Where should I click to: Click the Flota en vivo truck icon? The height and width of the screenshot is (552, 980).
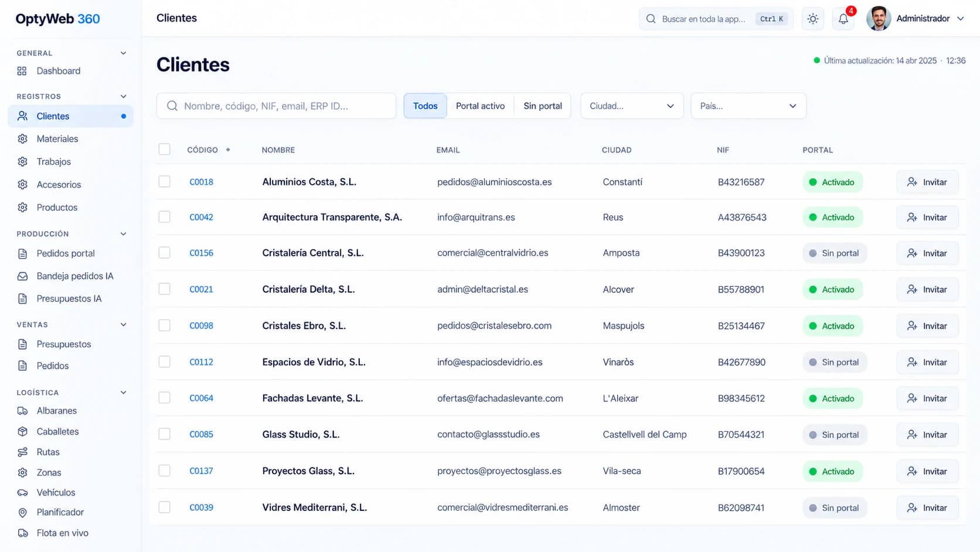pyautogui.click(x=22, y=533)
